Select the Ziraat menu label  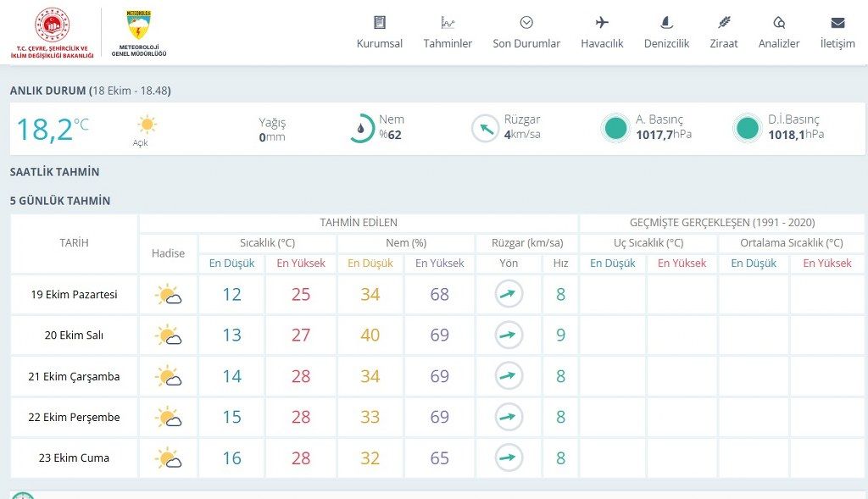[724, 44]
